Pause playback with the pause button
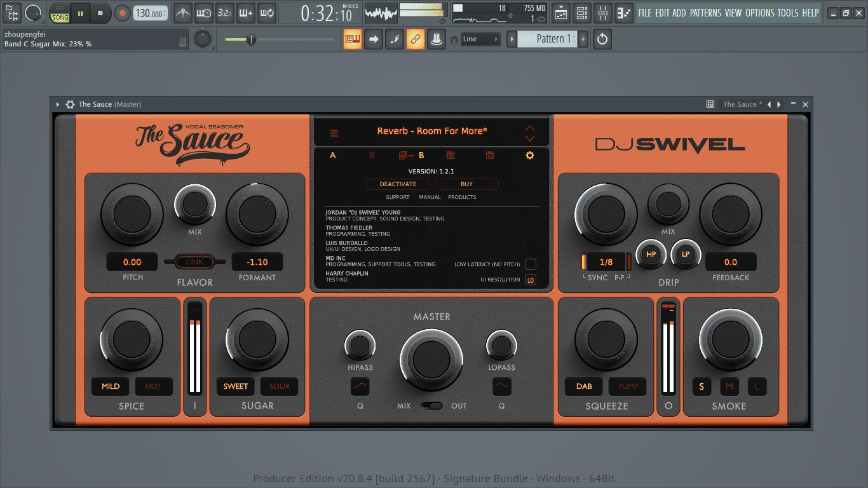The width and height of the screenshot is (868, 488). pyautogui.click(x=81, y=13)
